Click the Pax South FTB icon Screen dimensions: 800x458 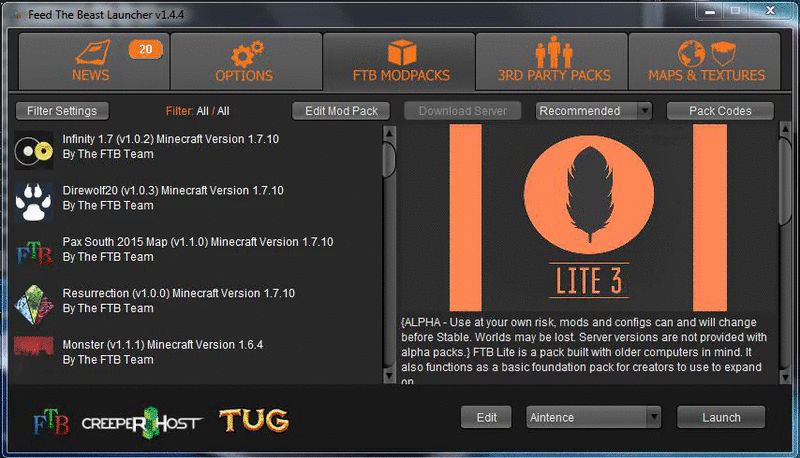point(34,253)
